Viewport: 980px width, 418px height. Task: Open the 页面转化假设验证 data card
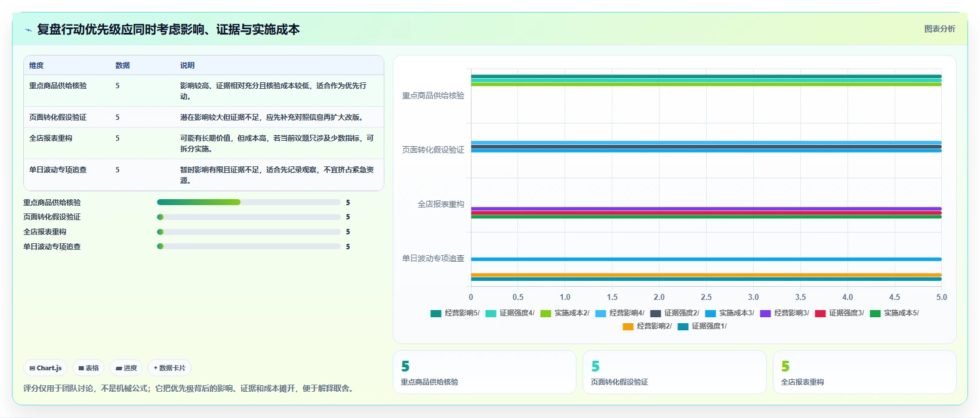[x=674, y=372]
